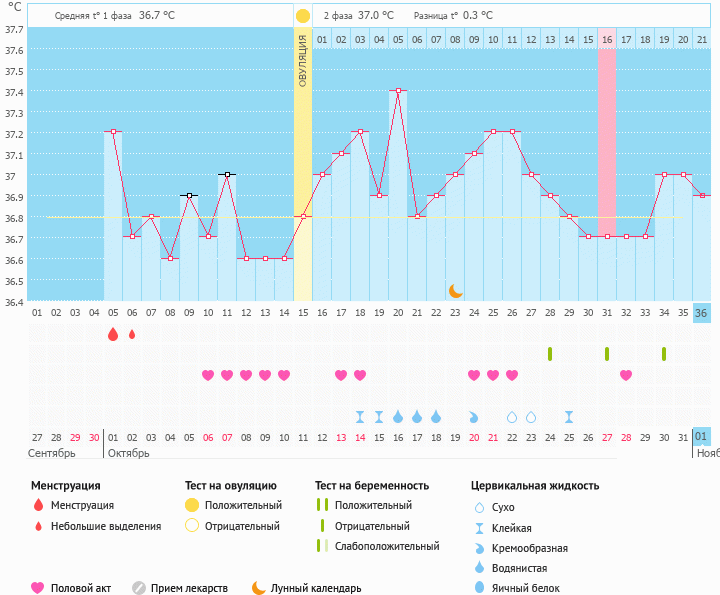Click the Яичный белок legend drop icon
720x595 pixels.
[479, 588]
